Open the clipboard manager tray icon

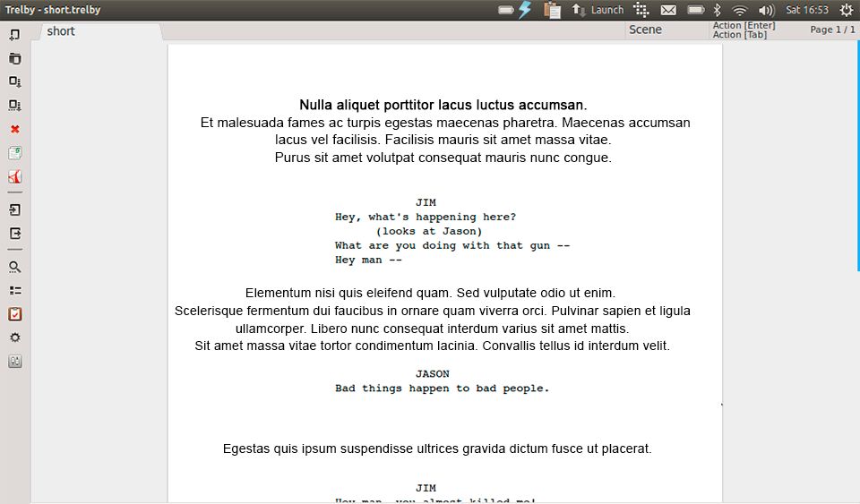point(553,10)
